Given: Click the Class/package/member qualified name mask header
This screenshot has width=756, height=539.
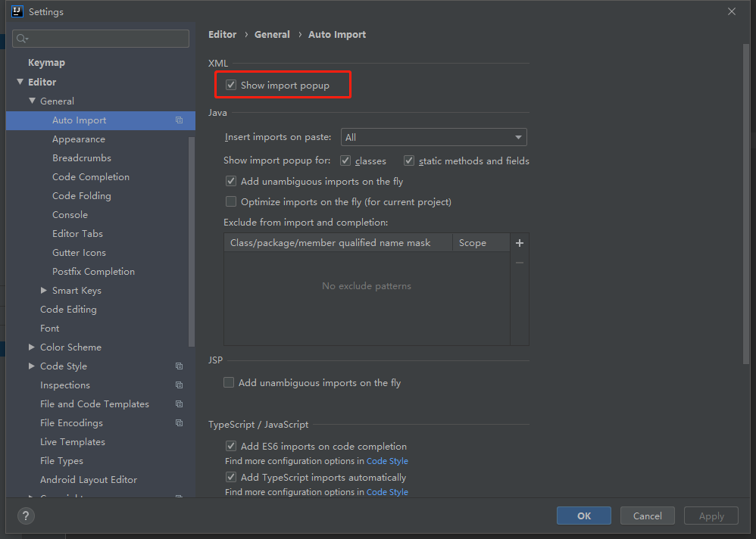Looking at the screenshot, I should coord(338,243).
